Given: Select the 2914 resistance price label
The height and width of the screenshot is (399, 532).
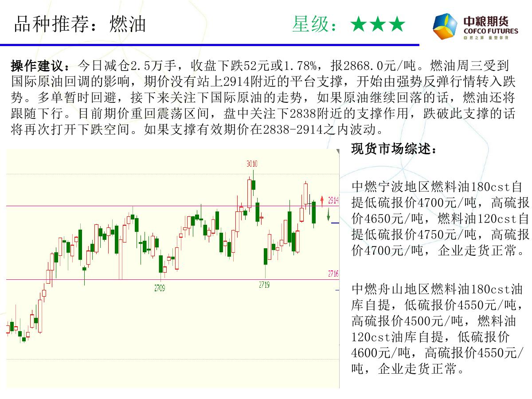Looking at the screenshot, I should (x=333, y=200).
